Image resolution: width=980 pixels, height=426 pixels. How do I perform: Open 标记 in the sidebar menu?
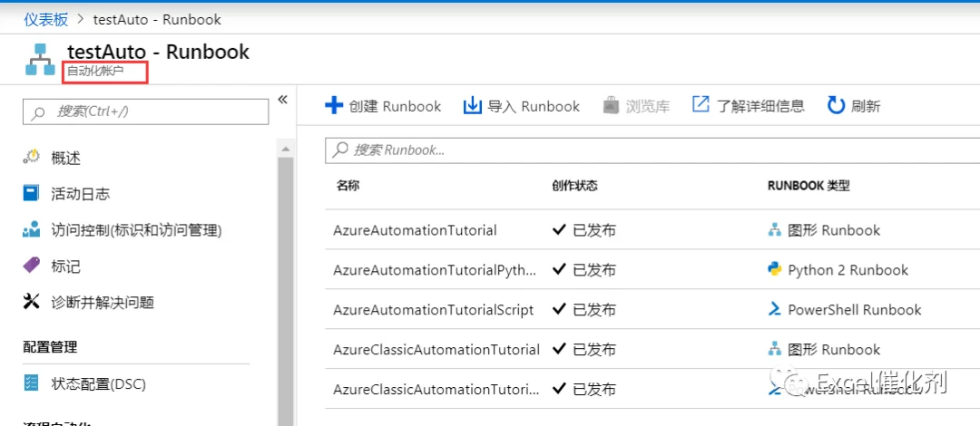point(65,266)
